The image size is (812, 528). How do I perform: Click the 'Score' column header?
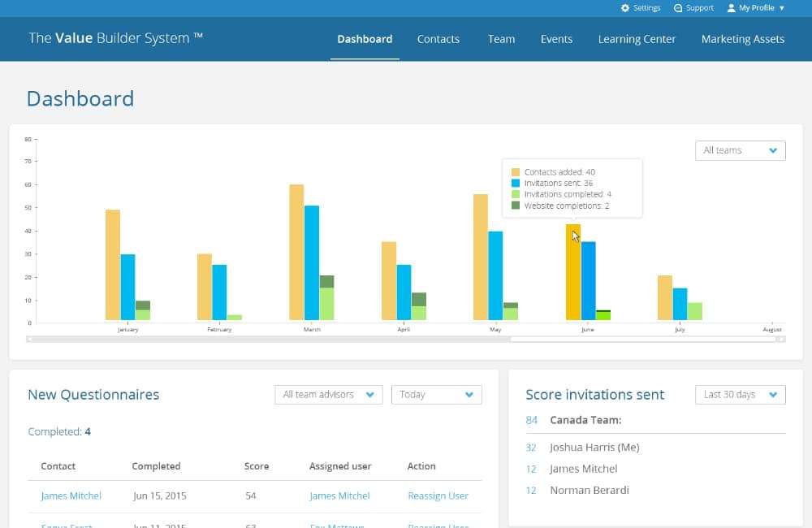[257, 465]
